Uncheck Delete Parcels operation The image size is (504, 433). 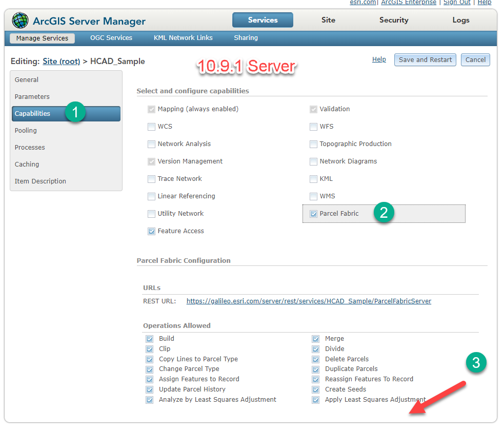coord(316,359)
